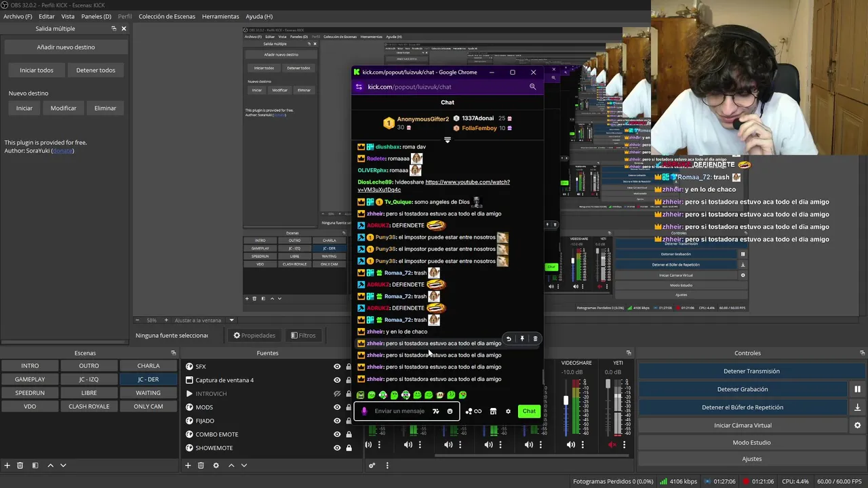The height and width of the screenshot is (488, 868).
Task: Hide the COMBO EMOTE source
Action: click(x=337, y=434)
